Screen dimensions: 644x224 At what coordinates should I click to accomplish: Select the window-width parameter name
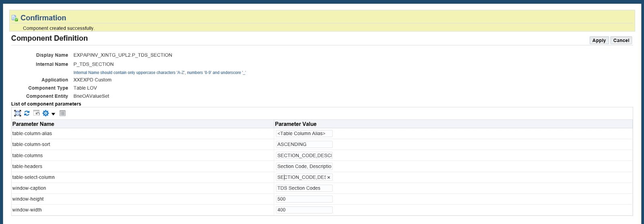pyautogui.click(x=27, y=210)
